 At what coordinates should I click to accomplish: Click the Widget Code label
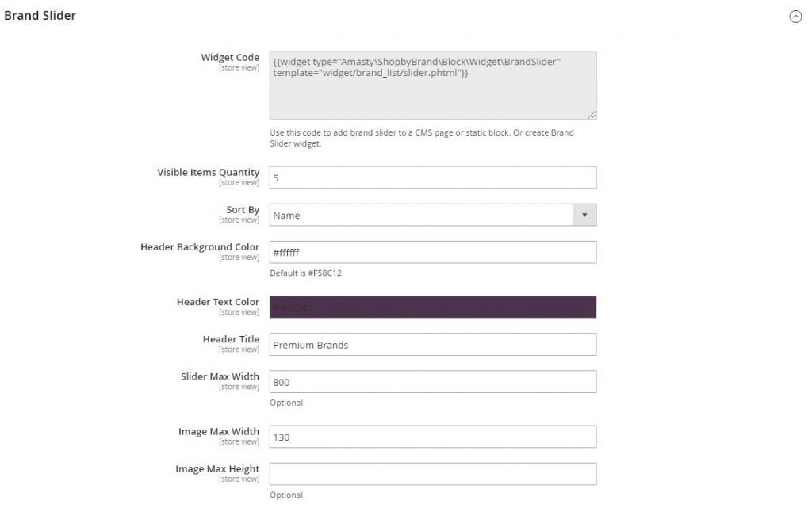pyautogui.click(x=230, y=57)
